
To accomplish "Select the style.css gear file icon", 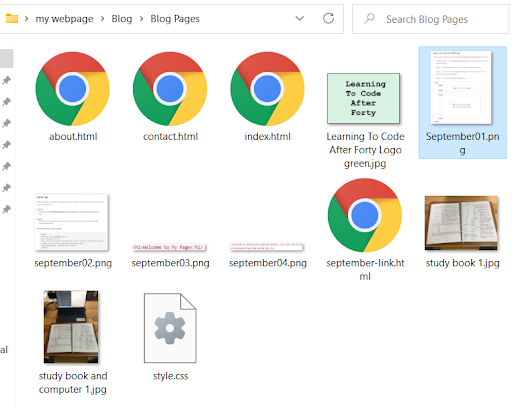I will point(170,328).
